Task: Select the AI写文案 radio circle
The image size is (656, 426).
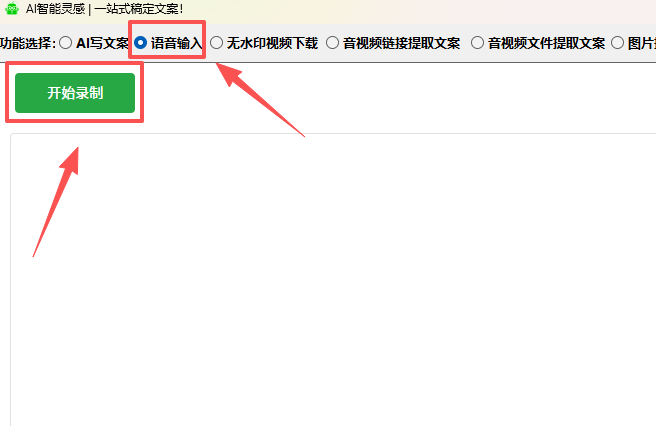Action: point(65,43)
